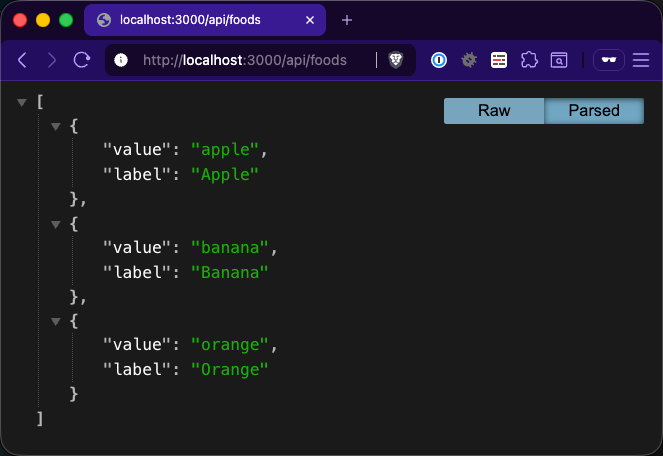Click the browser back arrow
The width and height of the screenshot is (663, 456).
coord(22,60)
